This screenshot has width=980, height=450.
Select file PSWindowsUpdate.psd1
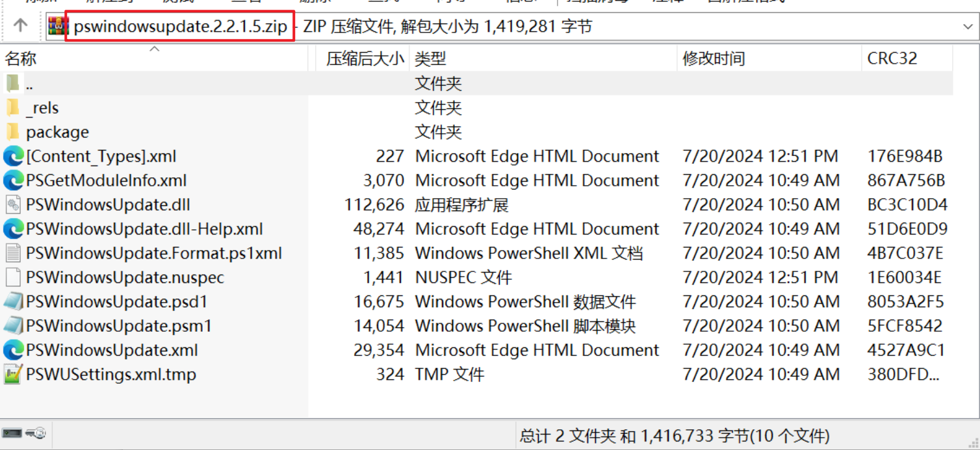[x=117, y=302]
